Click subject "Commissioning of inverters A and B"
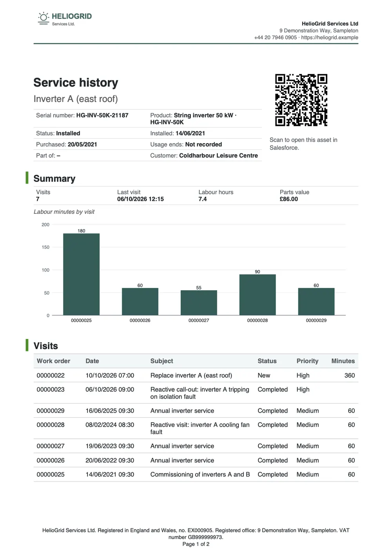The width and height of the screenshot is (392, 555). click(x=200, y=475)
